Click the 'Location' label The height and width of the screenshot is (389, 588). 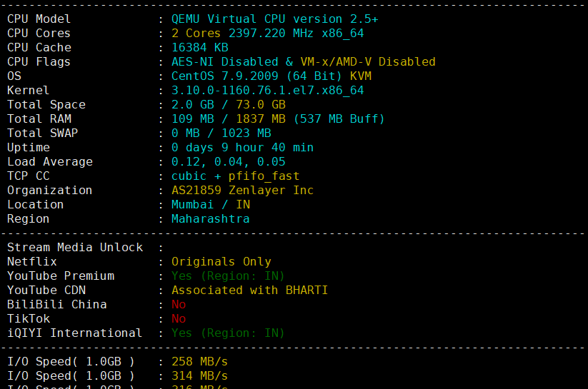35,205
